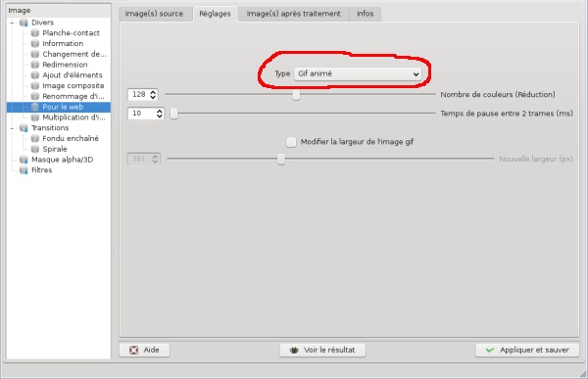Select Filtres in the tree
The image size is (588, 379).
[41, 170]
